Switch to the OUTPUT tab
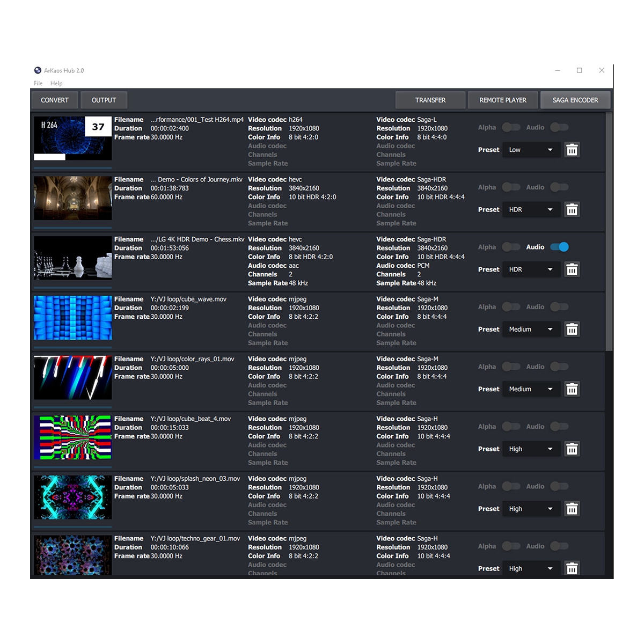644x644 pixels. pos(104,100)
